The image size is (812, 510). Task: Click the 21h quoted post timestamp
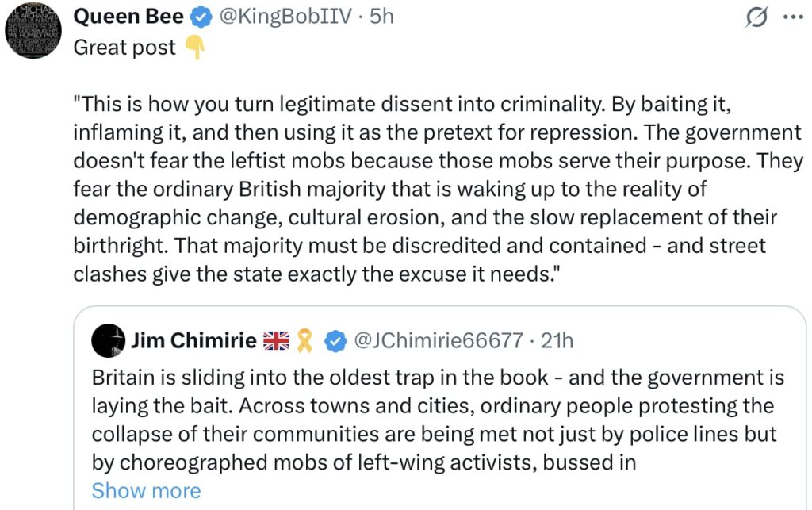[x=557, y=341]
